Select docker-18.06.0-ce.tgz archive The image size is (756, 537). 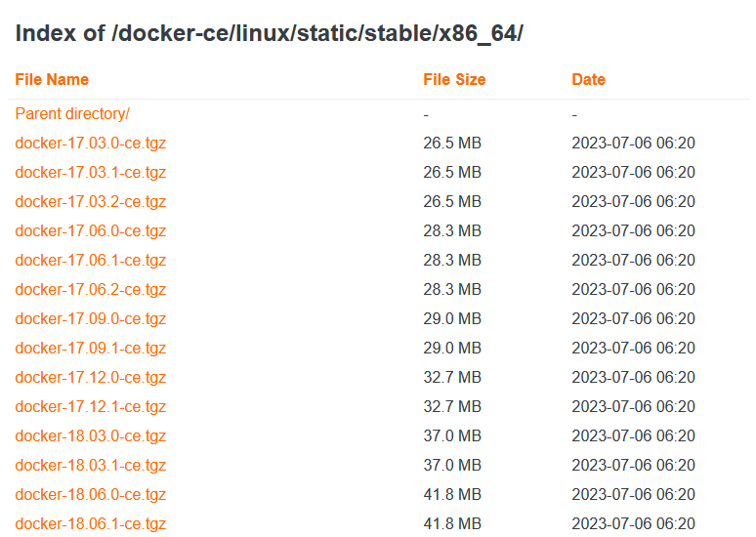[x=91, y=495]
